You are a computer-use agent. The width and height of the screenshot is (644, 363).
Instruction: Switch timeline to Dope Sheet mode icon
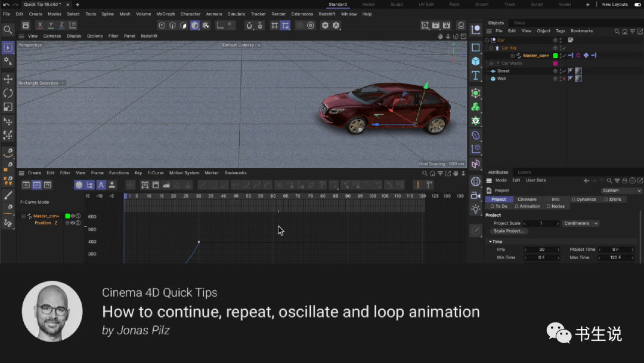[26, 185]
